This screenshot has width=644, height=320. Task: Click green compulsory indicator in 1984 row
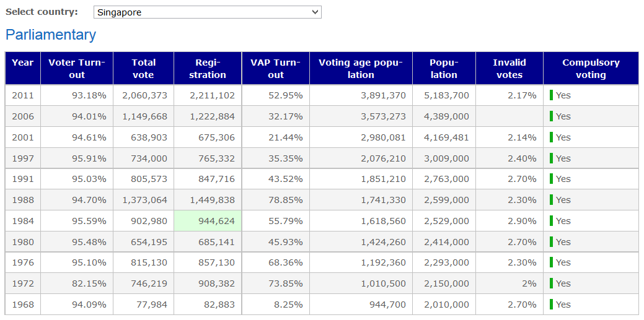(x=551, y=221)
